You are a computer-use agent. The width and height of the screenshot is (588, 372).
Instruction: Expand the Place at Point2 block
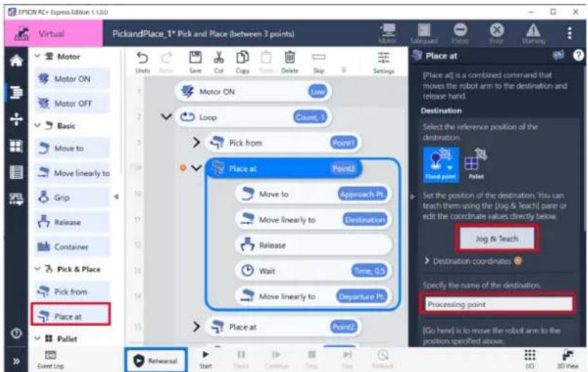click(x=196, y=327)
